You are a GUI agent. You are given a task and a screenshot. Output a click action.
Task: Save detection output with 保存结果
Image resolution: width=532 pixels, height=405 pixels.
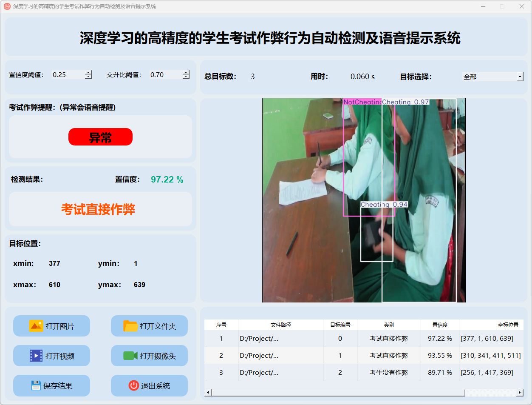[51, 385]
